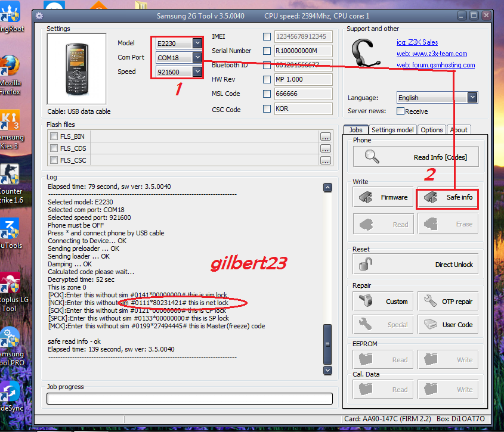The height and width of the screenshot is (432, 504).
Task: Click the Special repair wrench icon
Action: 366,324
